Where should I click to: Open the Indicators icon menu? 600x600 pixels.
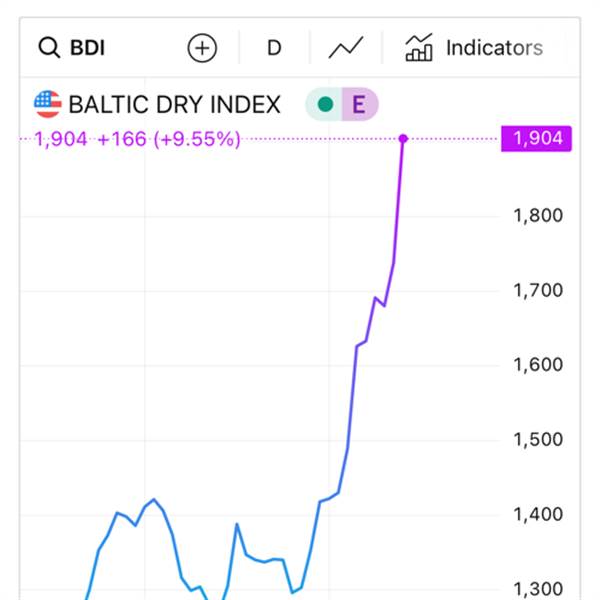point(419,47)
